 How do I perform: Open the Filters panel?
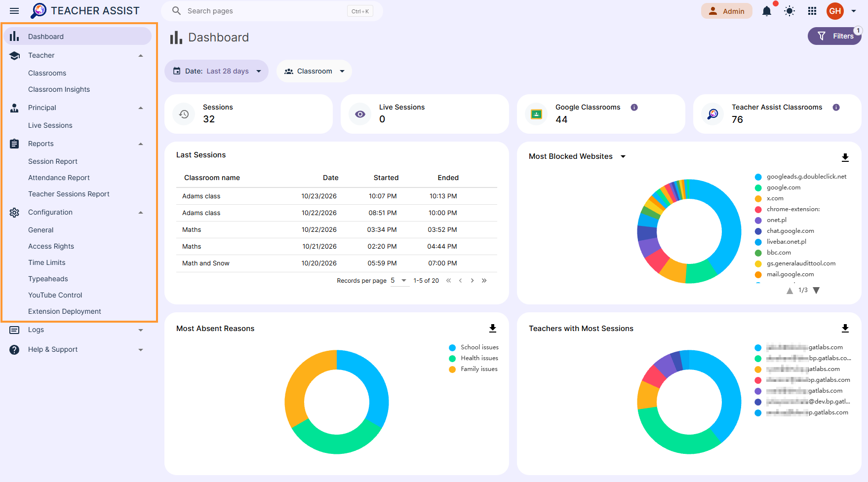click(x=834, y=36)
